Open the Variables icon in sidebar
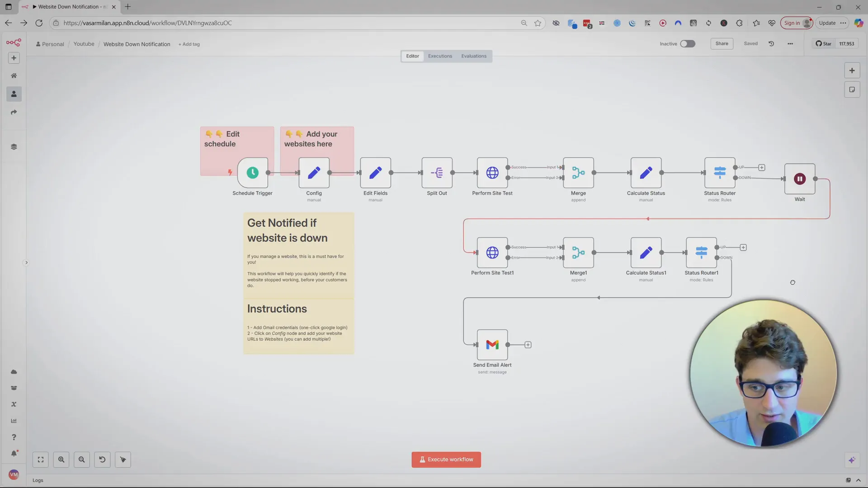Viewport: 868px width, 488px height. click(14, 404)
